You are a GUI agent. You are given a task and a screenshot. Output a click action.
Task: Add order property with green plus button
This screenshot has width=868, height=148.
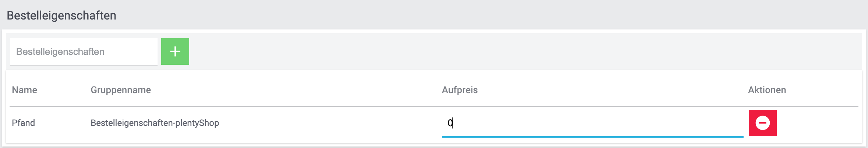click(x=175, y=52)
